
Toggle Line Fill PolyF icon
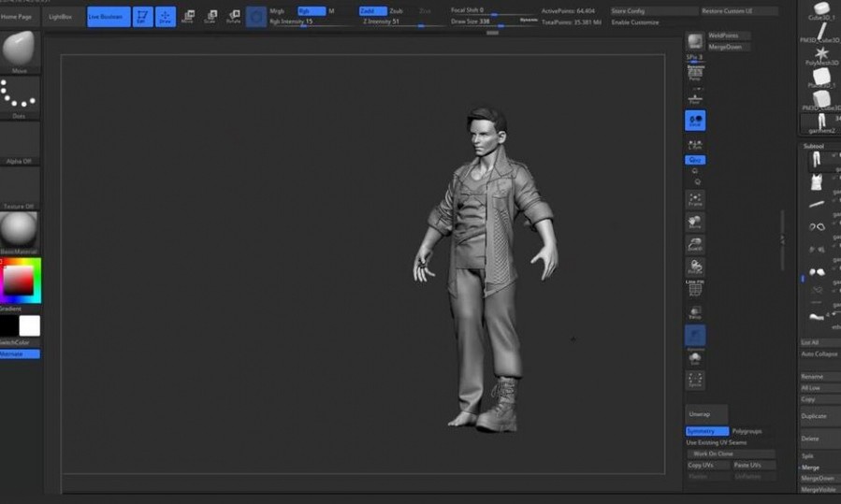point(695,288)
